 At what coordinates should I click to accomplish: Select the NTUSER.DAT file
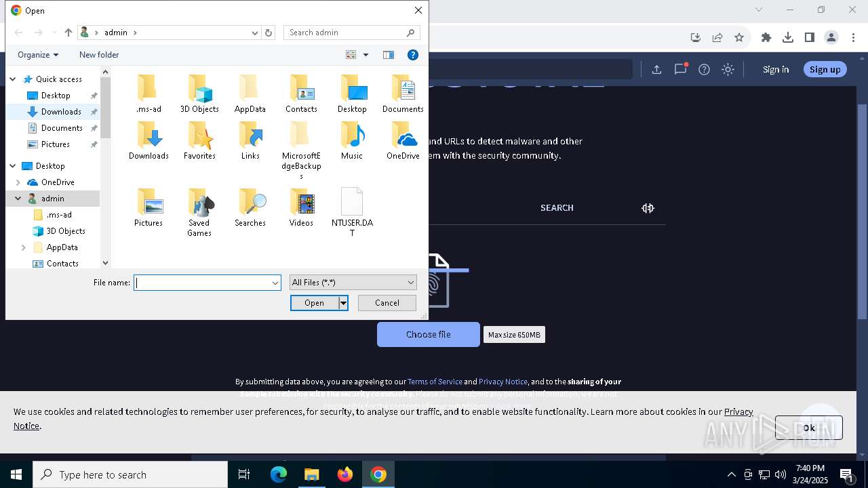click(x=352, y=212)
